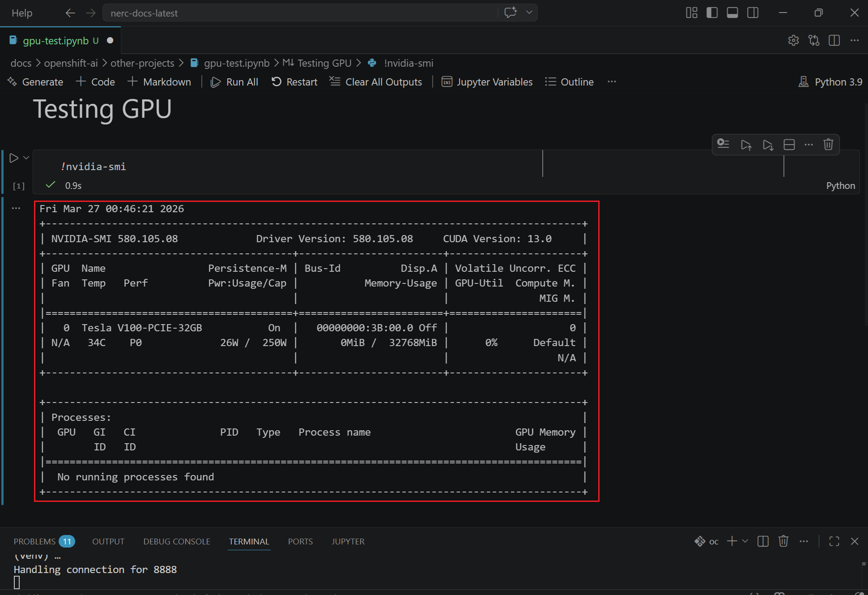
Task: Toggle the secondary side bar
Action: click(753, 13)
